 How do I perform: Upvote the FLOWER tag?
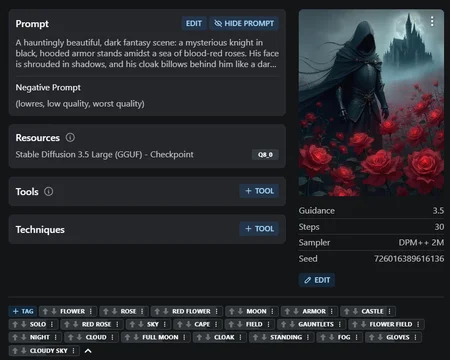(45, 311)
